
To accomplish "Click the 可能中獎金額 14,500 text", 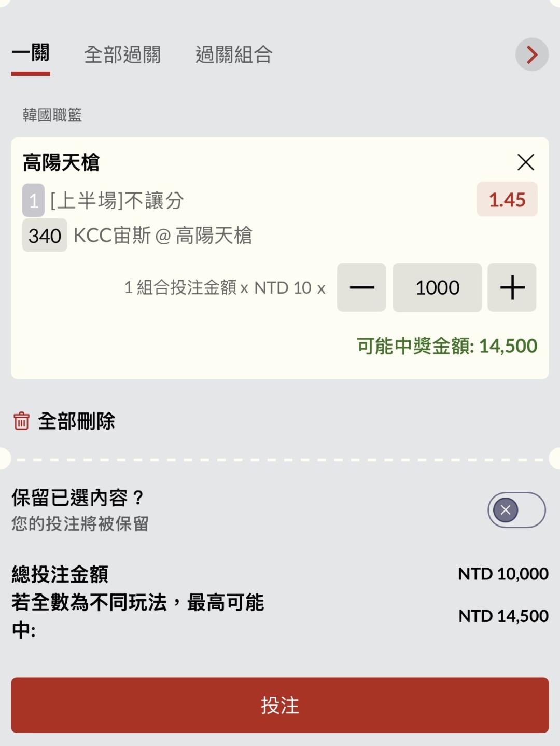I will (446, 346).
